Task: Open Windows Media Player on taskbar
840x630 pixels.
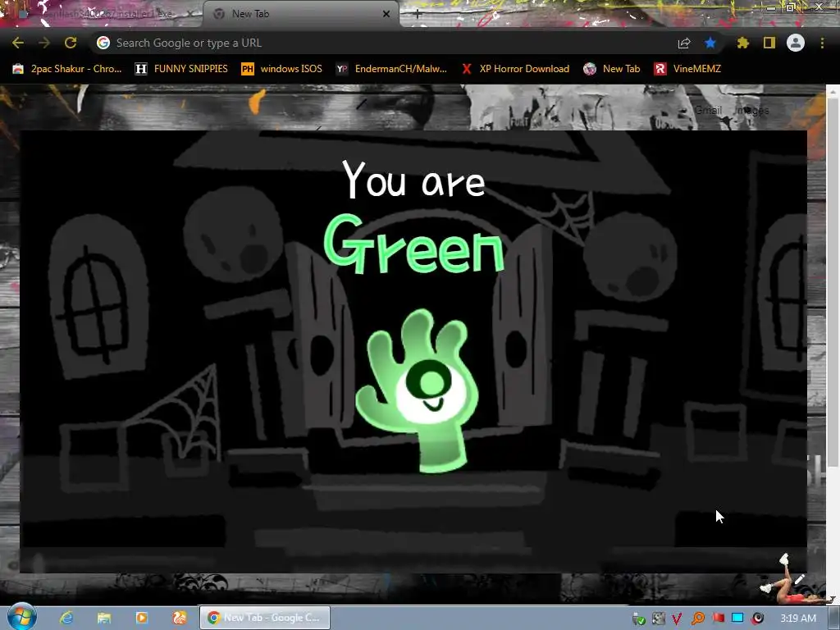Action: tap(141, 618)
